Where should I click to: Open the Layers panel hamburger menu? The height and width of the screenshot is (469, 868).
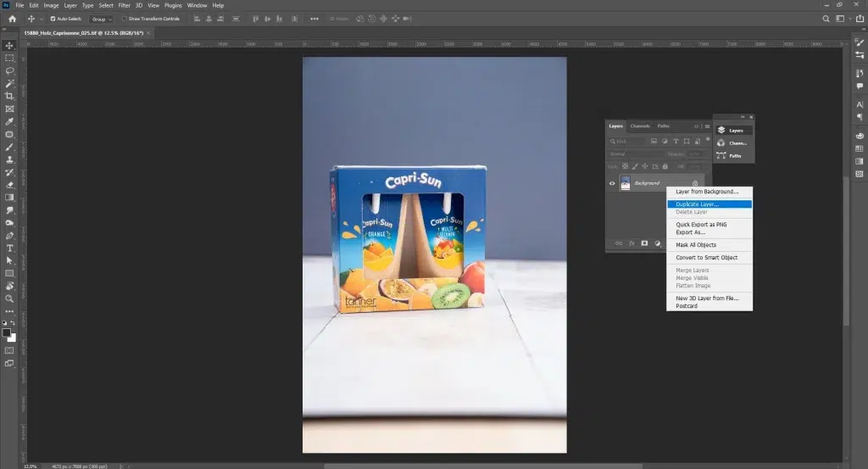[707, 126]
